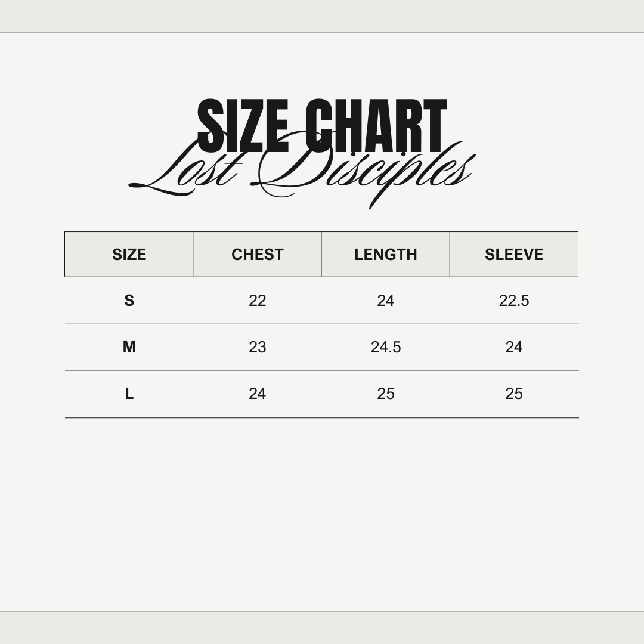Click chest value 22 for size S
Screen dimensions: 644x644
[258, 301]
